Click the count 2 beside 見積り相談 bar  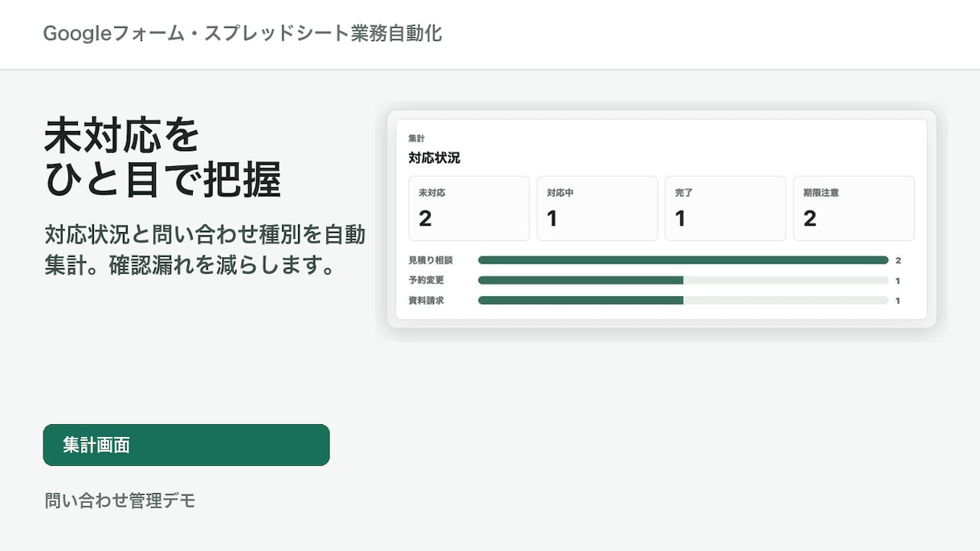coord(898,260)
